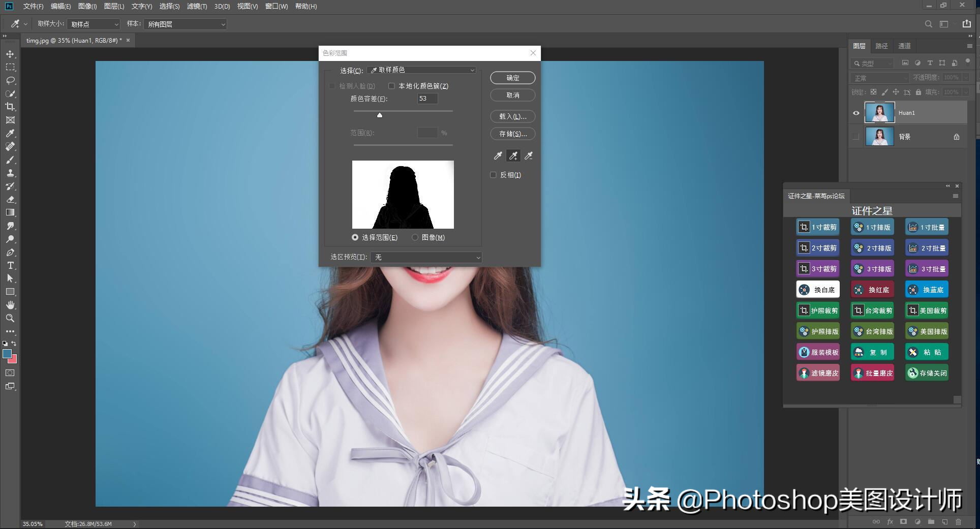Choose the subtract-sample eyedropper in Color Range
Image resolution: width=980 pixels, height=529 pixels.
528,156
